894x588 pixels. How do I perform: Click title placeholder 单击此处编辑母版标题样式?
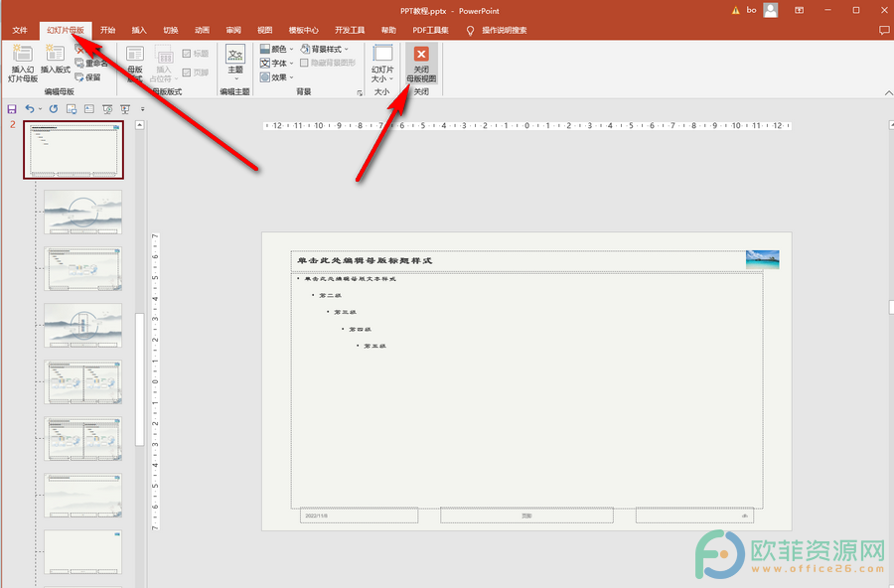coord(365,260)
